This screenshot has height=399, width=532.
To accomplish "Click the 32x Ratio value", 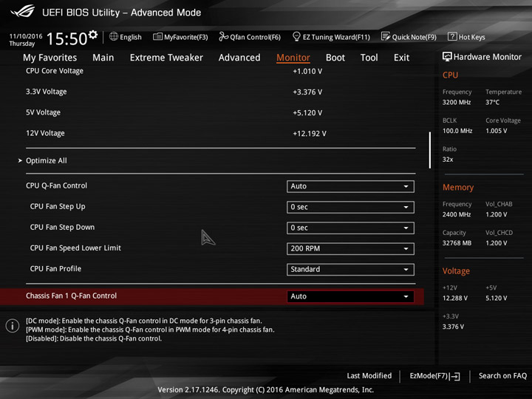I will pyautogui.click(x=448, y=160).
